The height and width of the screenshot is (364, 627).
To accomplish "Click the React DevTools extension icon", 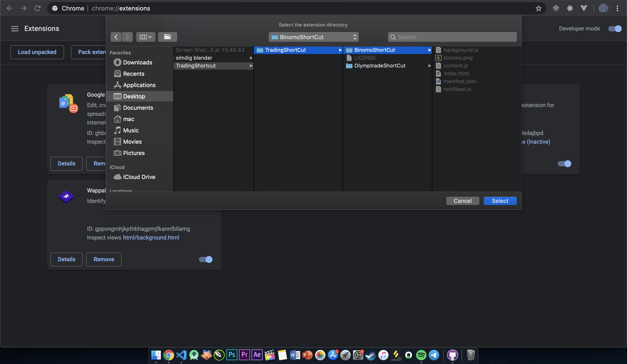I will pyautogui.click(x=570, y=8).
